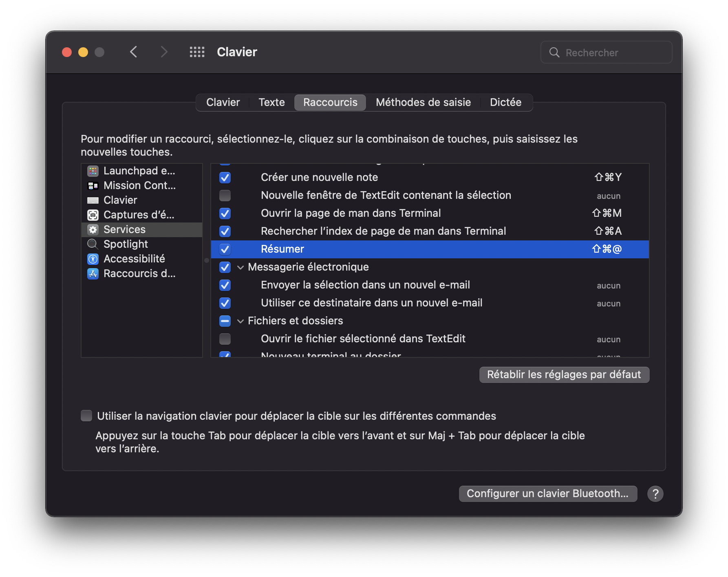Screen dimensions: 728x577
Task: Toggle keyboard navigation checkbox at bottom
Action: click(86, 416)
